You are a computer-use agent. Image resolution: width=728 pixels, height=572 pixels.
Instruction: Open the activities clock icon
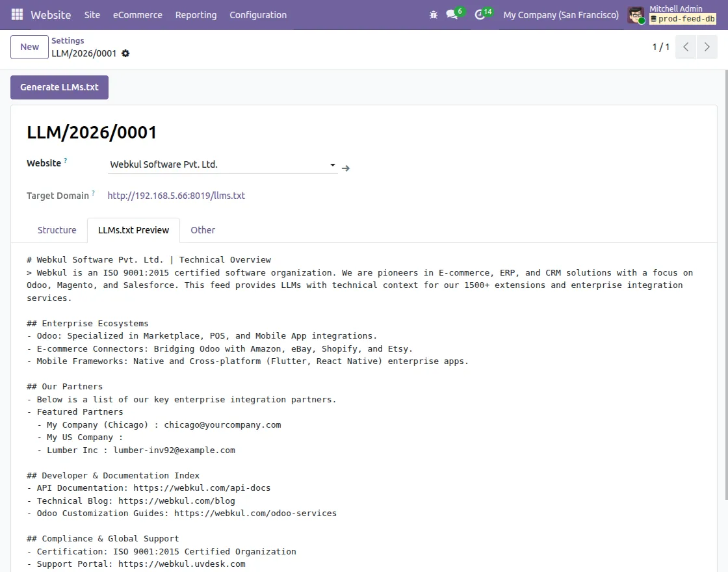tap(480, 15)
